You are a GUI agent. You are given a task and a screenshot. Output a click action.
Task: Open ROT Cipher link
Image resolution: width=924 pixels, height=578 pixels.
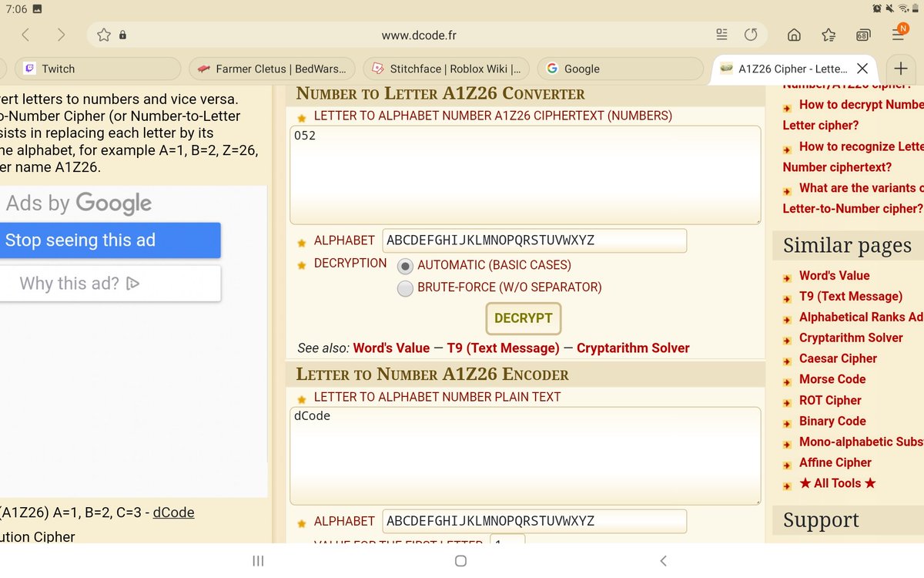(x=830, y=400)
